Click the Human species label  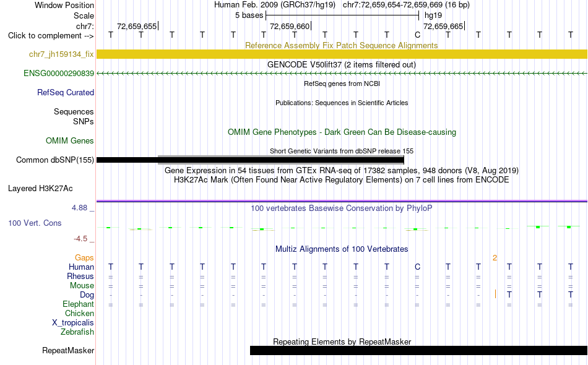pyautogui.click(x=81, y=267)
